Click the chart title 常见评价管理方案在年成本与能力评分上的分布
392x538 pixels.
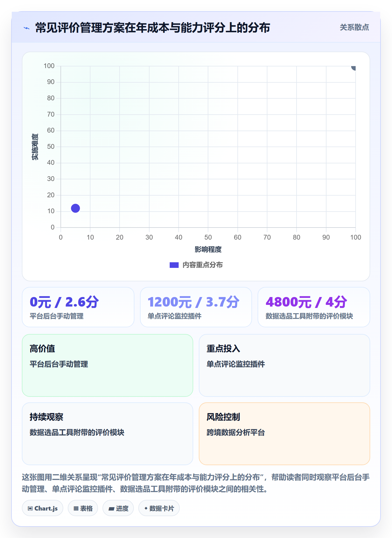coord(153,28)
